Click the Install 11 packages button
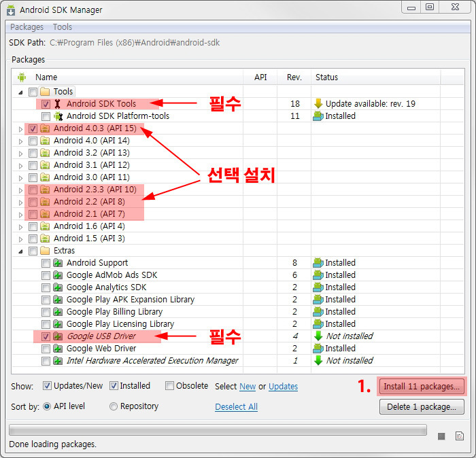Image resolution: width=476 pixels, height=458 pixels. coord(422,387)
